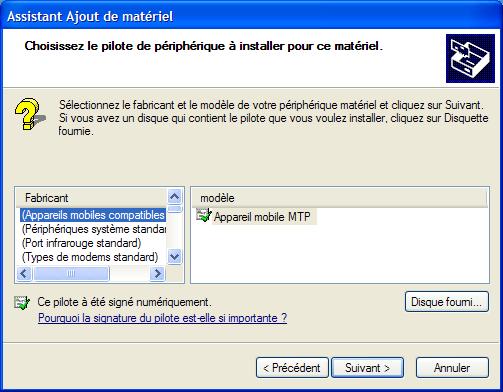Open the Disque fourni dialog
Image resolution: width=503 pixels, height=392 pixels.
pos(447,302)
